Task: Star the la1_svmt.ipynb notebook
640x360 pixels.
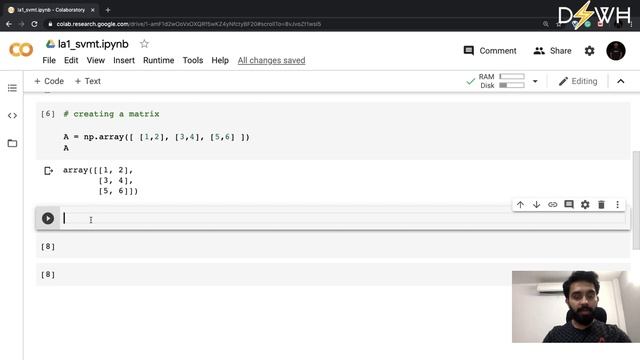Action: coord(144,44)
